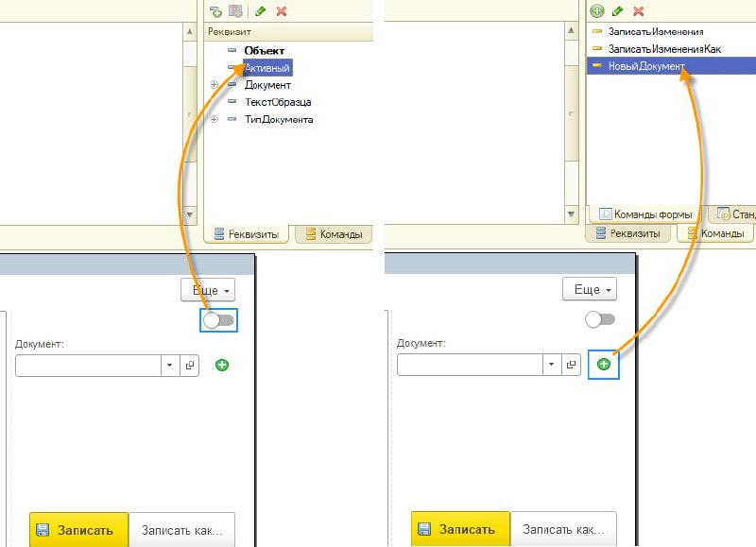Toggle the highlighted switch in the left screenshot

(218, 320)
